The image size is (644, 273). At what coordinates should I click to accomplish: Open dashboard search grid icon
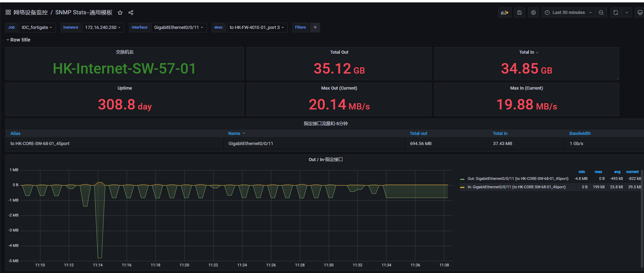pos(8,13)
